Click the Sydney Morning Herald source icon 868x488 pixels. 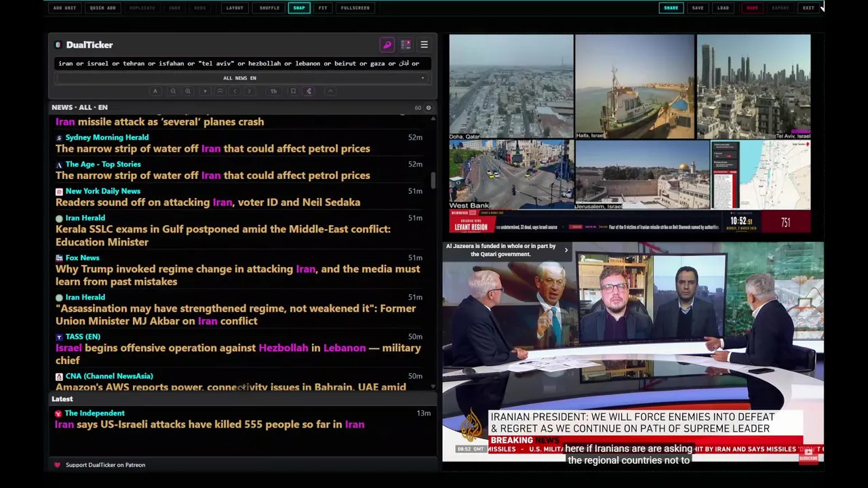(x=59, y=138)
